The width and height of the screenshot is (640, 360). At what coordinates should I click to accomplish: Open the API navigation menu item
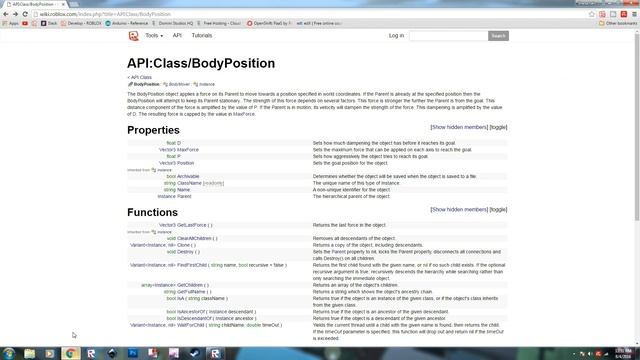click(x=177, y=36)
